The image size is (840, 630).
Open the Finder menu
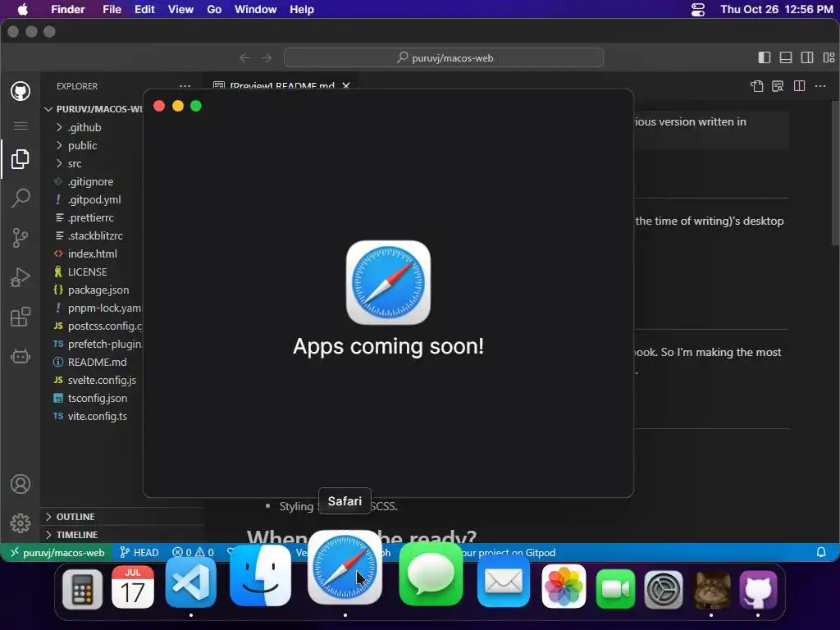click(67, 9)
